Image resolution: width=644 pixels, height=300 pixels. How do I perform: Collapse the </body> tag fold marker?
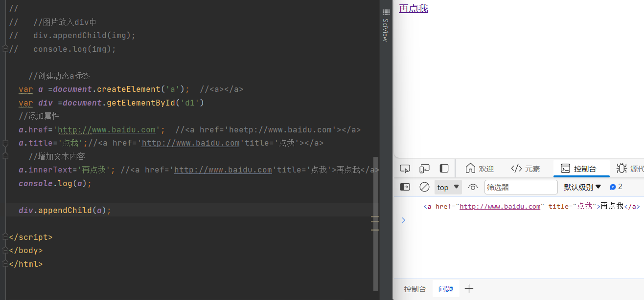pos(5,251)
